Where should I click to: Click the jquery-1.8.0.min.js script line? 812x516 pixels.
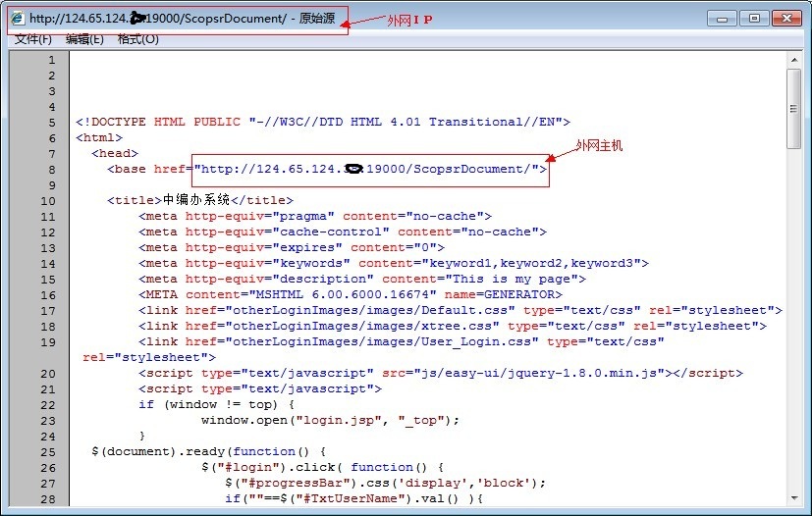441,373
